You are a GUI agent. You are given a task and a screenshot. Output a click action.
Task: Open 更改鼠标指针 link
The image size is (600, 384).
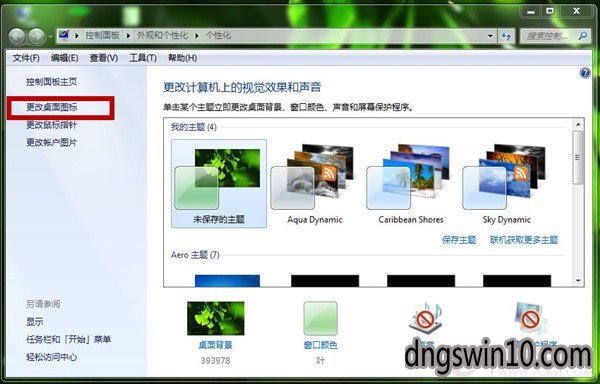(x=51, y=125)
